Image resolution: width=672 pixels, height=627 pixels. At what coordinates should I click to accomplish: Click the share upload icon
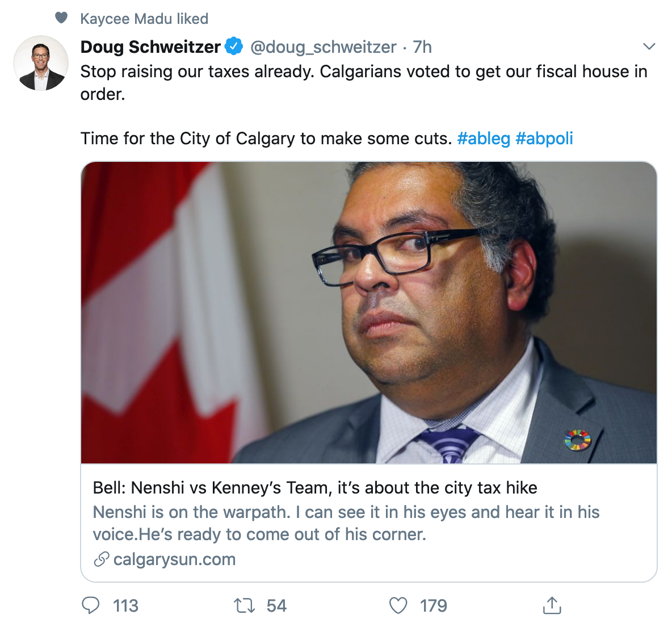(x=552, y=605)
